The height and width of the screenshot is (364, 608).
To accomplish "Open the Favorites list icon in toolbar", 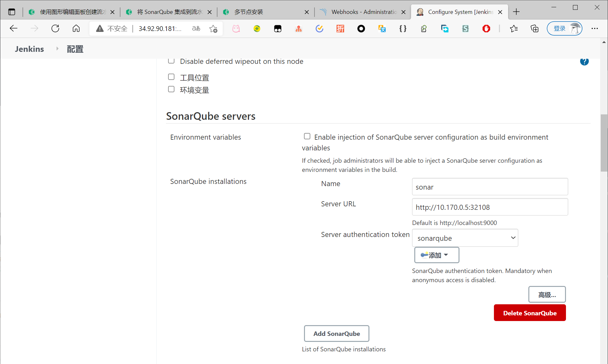I will coord(514,29).
